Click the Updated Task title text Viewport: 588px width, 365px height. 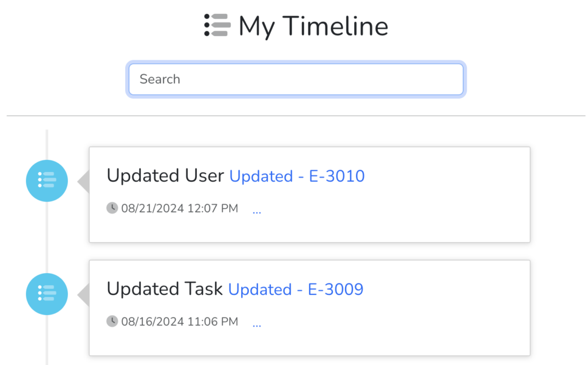tap(165, 289)
